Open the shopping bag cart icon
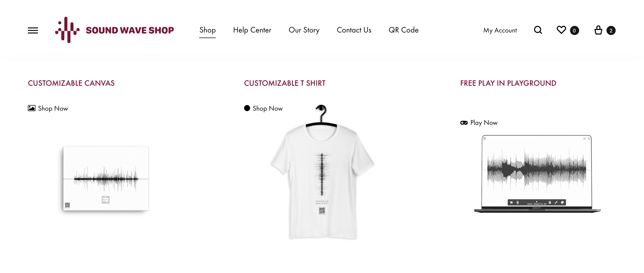This screenshot has height=273, width=644. tap(598, 30)
